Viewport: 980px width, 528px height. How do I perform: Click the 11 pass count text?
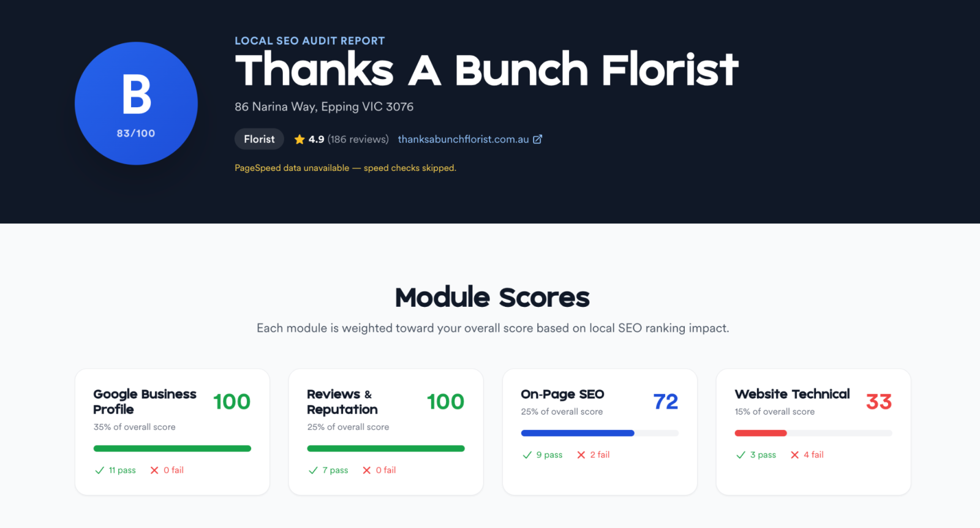click(x=123, y=470)
